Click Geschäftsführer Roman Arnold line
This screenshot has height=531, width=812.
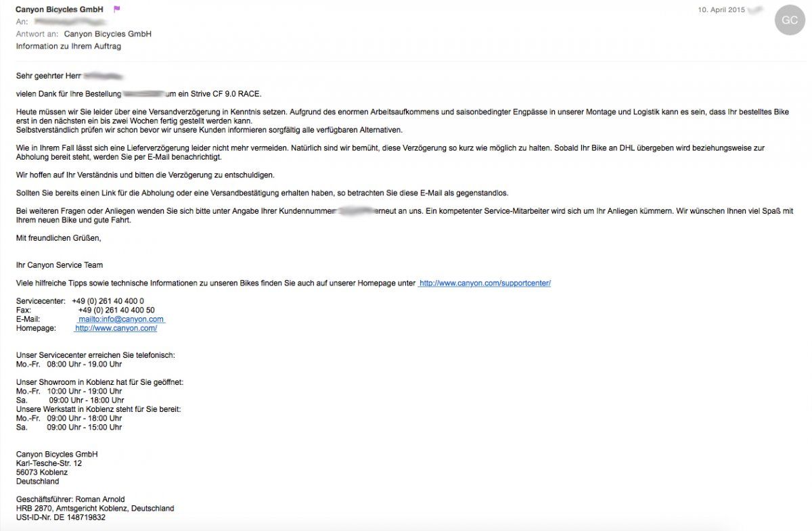[x=70, y=499]
